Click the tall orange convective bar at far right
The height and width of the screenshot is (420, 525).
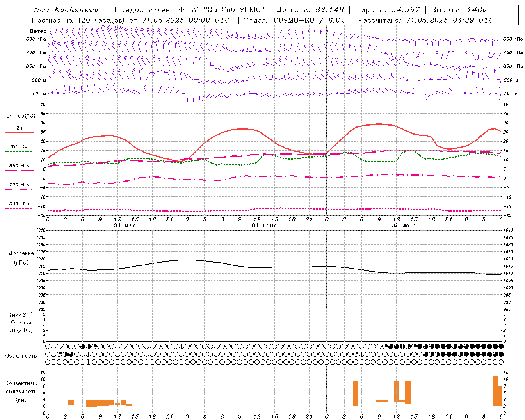tap(495, 391)
